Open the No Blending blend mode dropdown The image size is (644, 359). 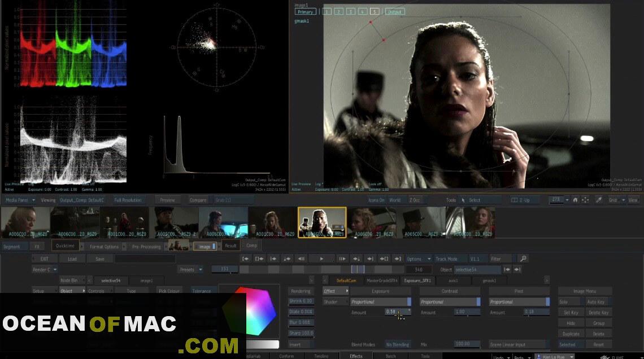pyautogui.click(x=398, y=345)
